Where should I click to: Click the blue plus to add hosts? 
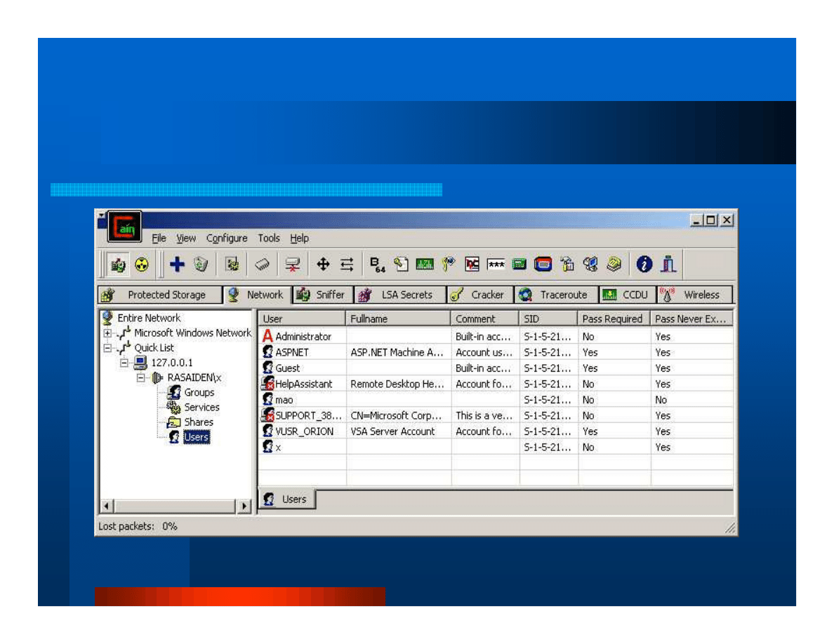pos(177,264)
